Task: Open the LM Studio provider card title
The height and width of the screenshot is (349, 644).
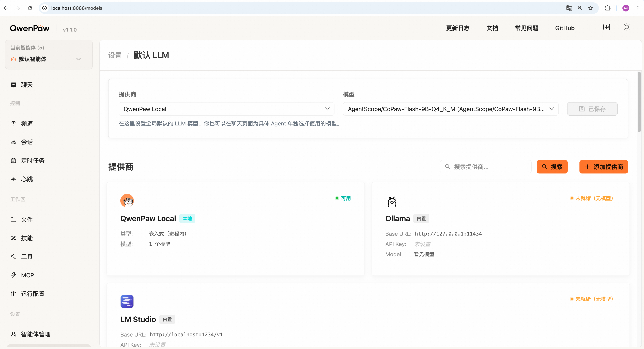Action: pyautogui.click(x=138, y=319)
